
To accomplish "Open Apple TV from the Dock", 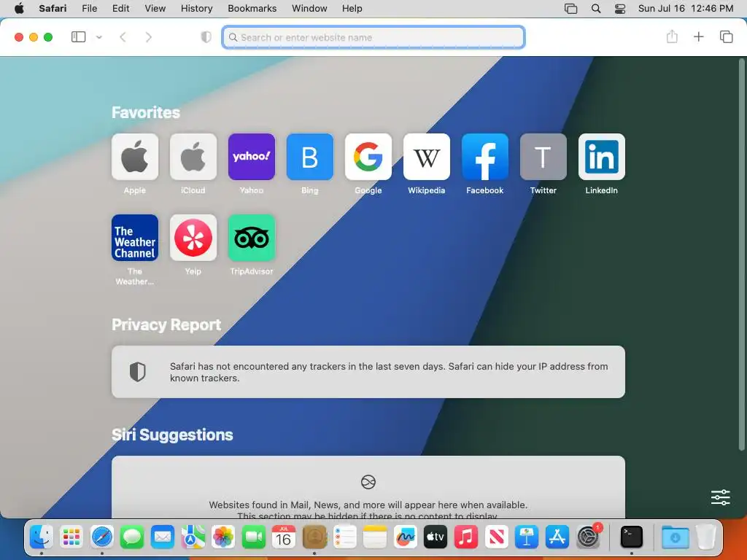I will point(436,537).
